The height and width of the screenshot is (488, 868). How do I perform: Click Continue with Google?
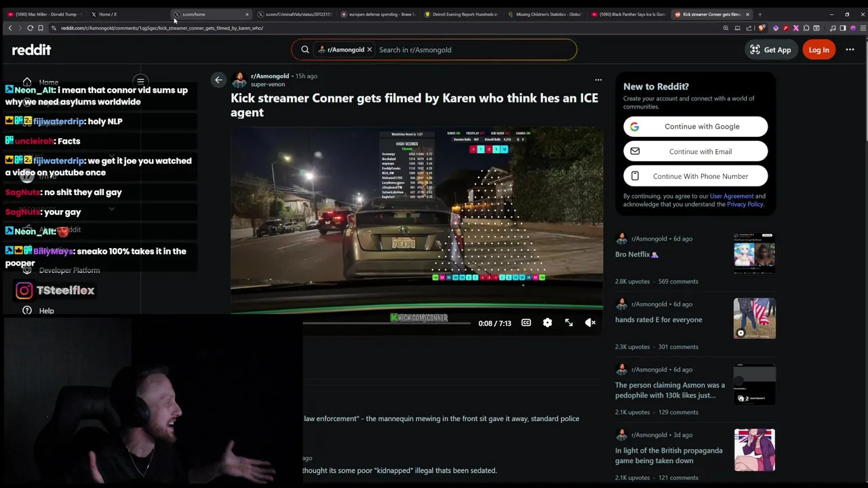[695, 127]
